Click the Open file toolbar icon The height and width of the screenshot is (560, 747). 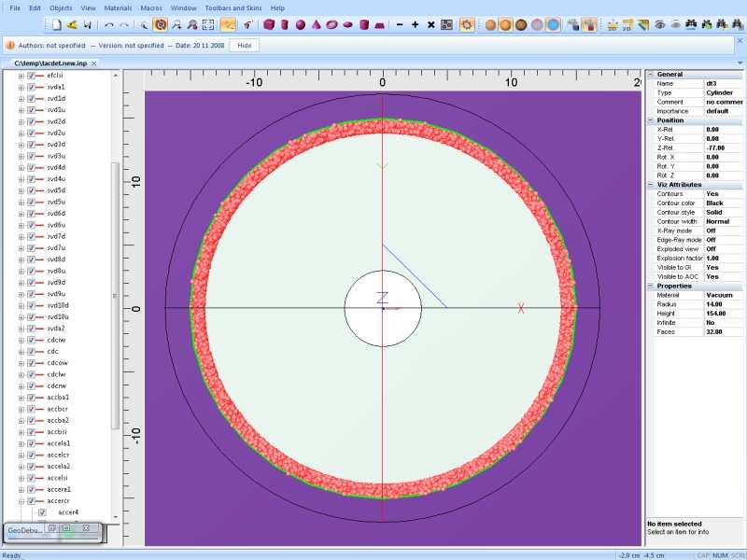click(x=72, y=25)
